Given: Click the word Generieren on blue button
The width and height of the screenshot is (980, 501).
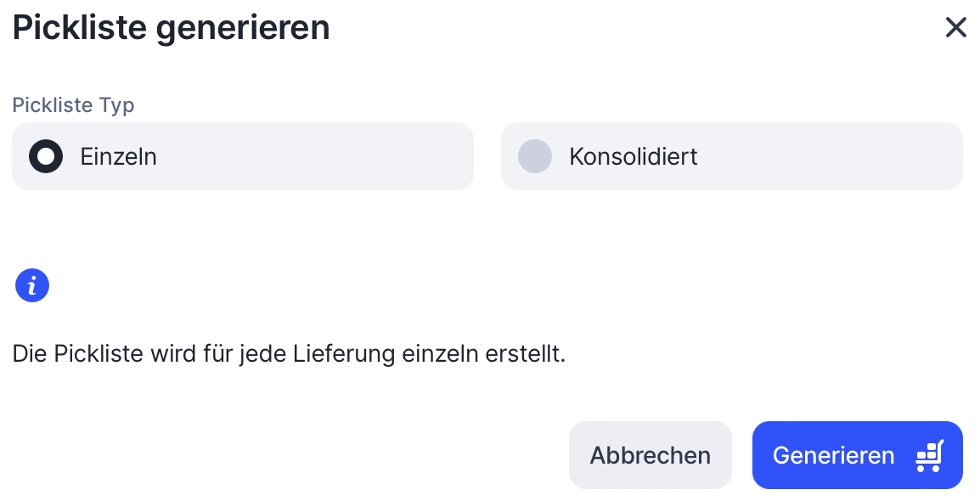Looking at the screenshot, I should [833, 456].
